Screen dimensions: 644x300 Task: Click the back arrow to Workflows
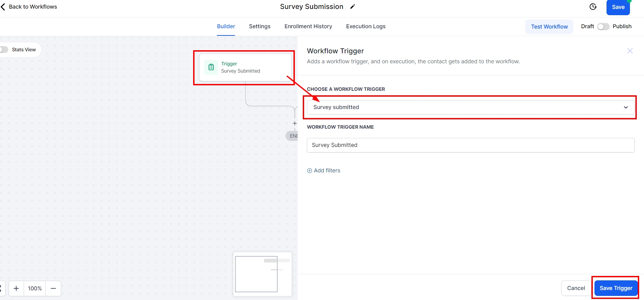[x=3, y=7]
